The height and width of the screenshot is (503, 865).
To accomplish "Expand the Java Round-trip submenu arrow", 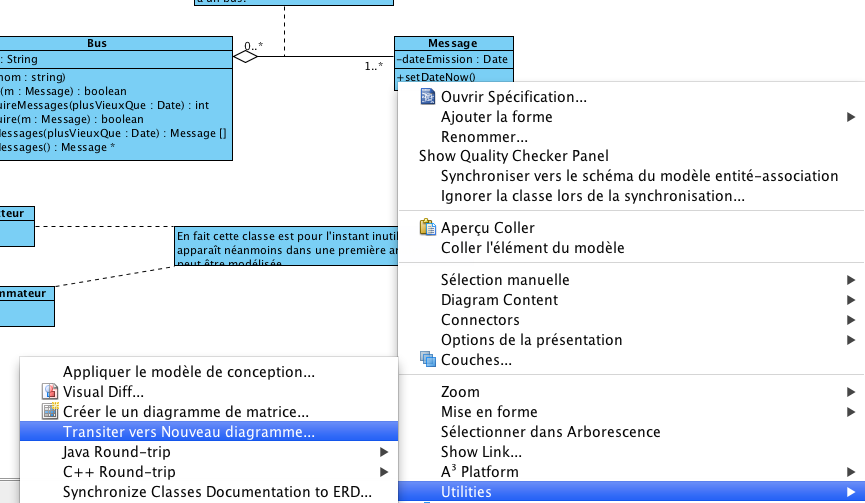I will 384,452.
